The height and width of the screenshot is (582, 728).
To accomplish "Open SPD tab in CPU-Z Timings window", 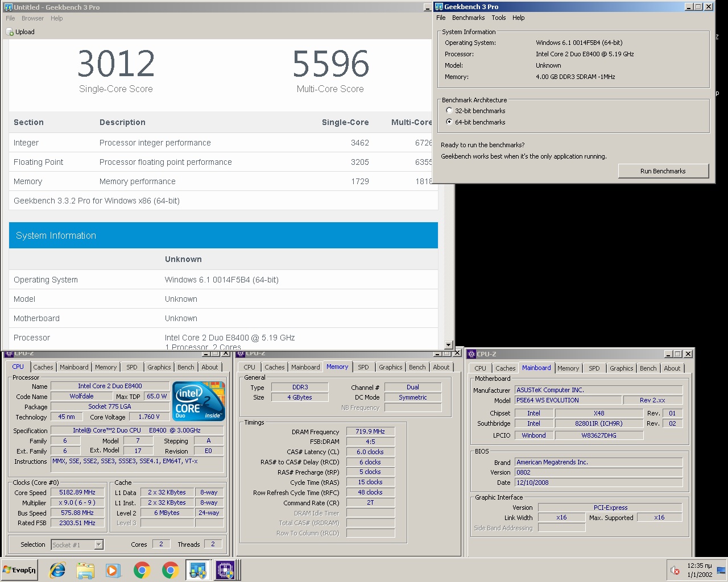I will click(x=363, y=367).
